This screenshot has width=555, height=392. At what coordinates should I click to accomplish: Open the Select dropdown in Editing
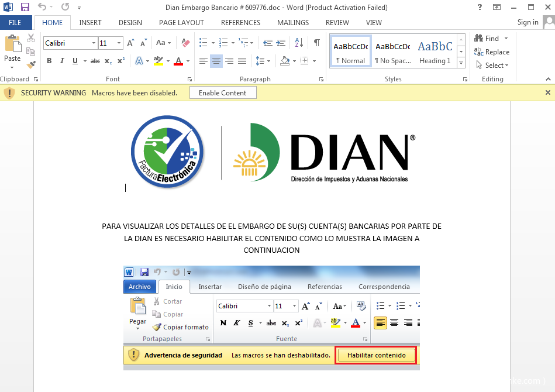click(x=492, y=65)
